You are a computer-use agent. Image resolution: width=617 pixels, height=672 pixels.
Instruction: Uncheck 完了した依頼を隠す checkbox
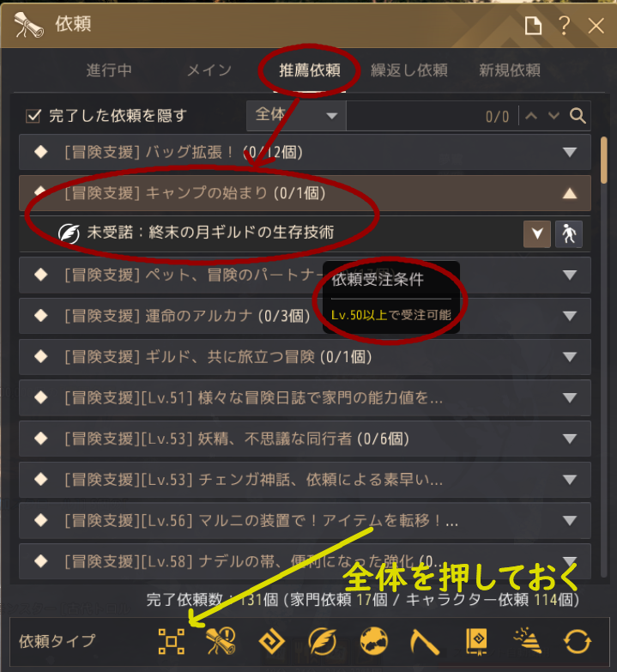tap(33, 116)
